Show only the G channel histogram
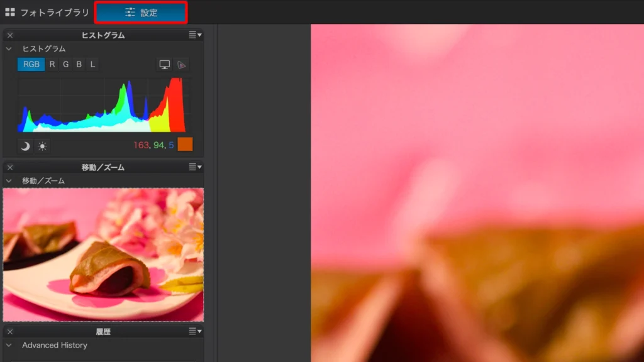The width and height of the screenshot is (644, 362). (65, 64)
